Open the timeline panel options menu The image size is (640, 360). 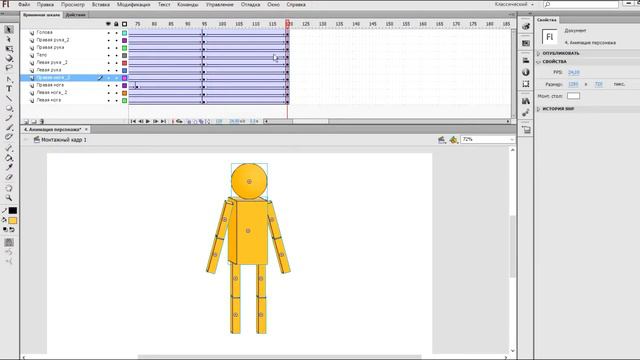click(512, 15)
